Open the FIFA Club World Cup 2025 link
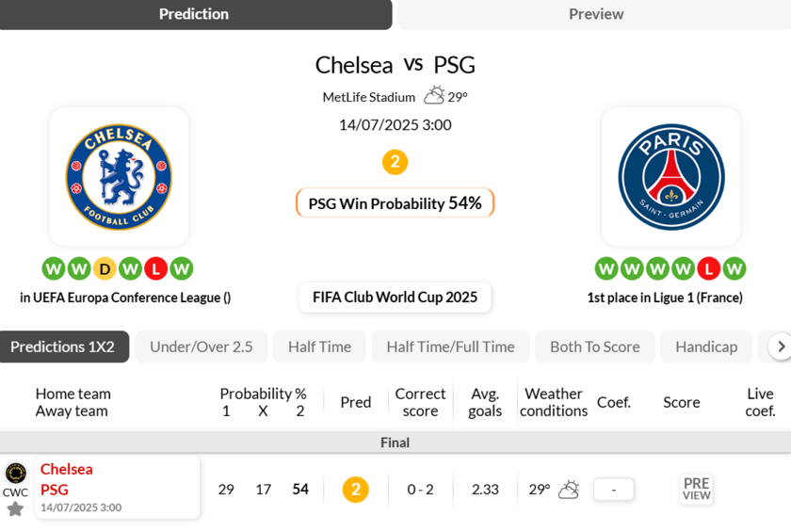 (x=395, y=298)
